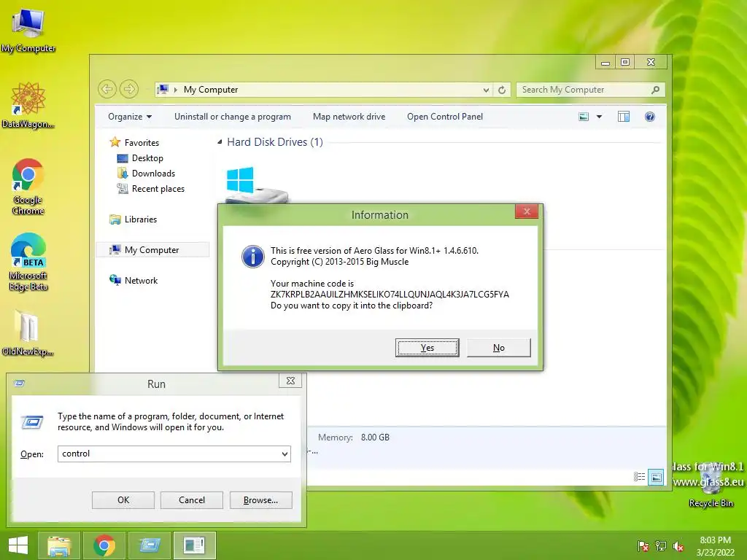Click the Forward arrow in Explorer
The width and height of the screenshot is (747, 560).
coord(129,89)
